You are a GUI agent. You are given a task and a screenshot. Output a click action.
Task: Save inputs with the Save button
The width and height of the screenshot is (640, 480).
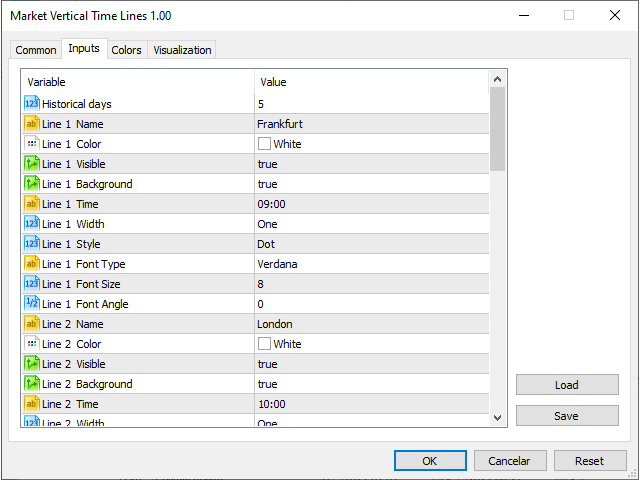pos(567,416)
